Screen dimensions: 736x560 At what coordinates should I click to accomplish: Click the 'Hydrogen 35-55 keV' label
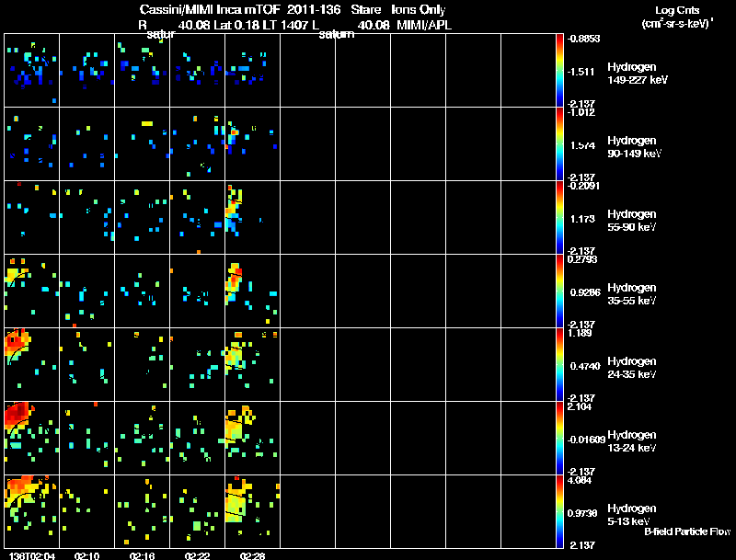(x=632, y=294)
